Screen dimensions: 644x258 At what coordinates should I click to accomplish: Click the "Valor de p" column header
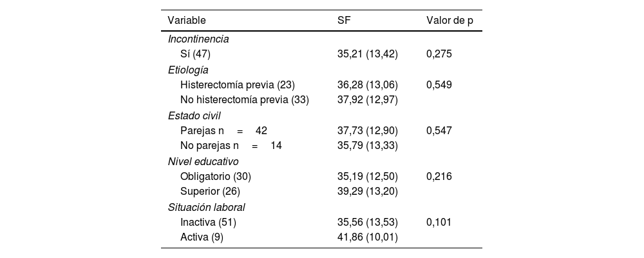coord(450,21)
